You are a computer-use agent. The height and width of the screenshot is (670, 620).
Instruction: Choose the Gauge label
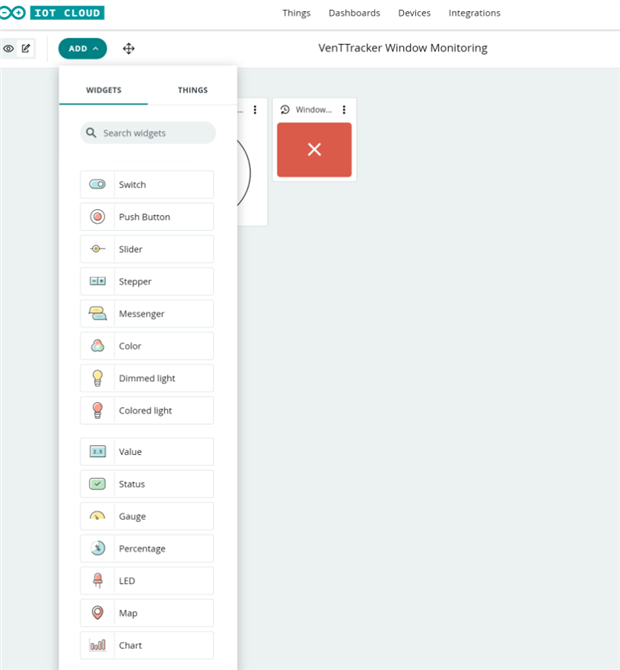click(x=132, y=517)
